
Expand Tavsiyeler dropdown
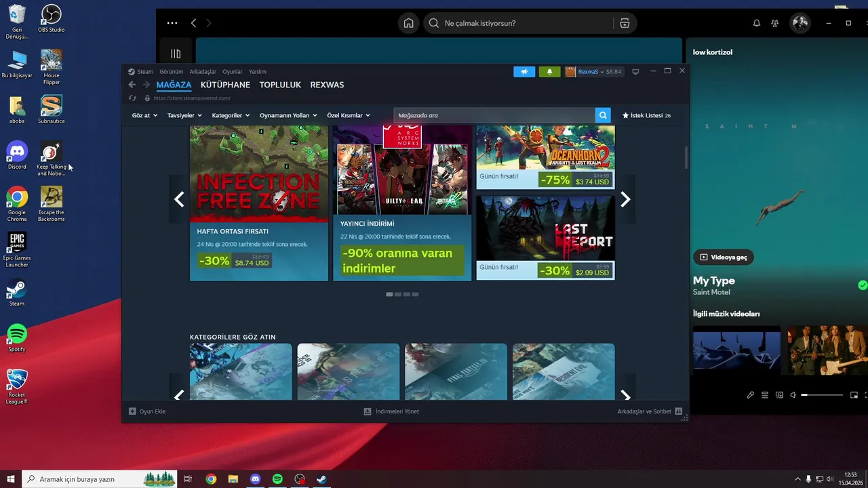tap(184, 115)
